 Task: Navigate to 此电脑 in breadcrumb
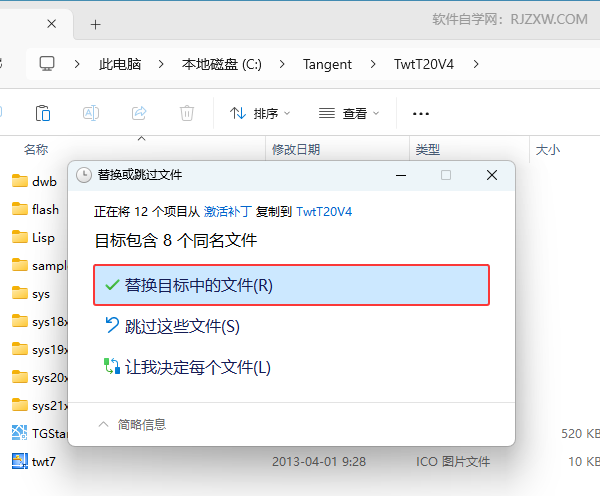coord(120,64)
